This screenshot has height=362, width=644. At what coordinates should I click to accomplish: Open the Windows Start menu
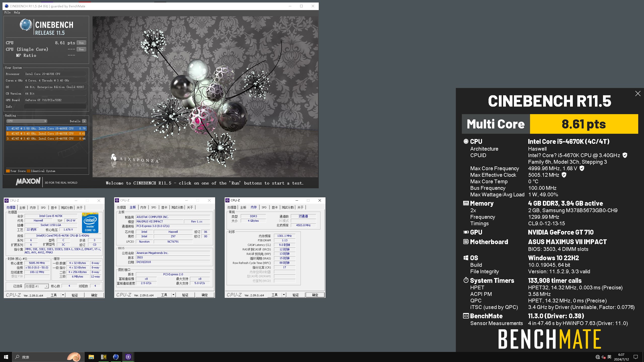click(x=6, y=357)
